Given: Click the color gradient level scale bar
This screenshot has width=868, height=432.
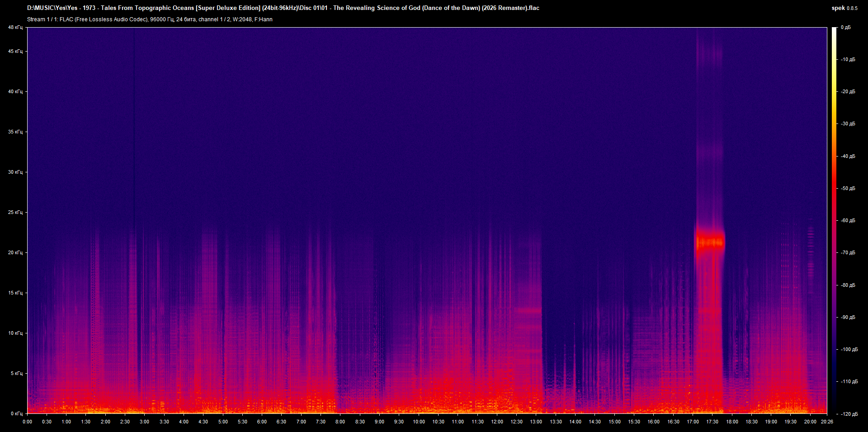Looking at the screenshot, I should tap(834, 221).
